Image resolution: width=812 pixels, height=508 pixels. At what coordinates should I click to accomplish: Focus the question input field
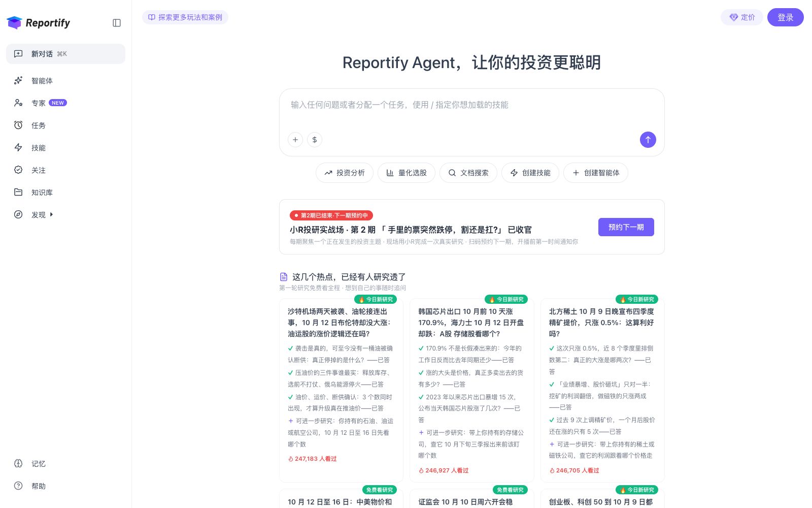(x=472, y=105)
